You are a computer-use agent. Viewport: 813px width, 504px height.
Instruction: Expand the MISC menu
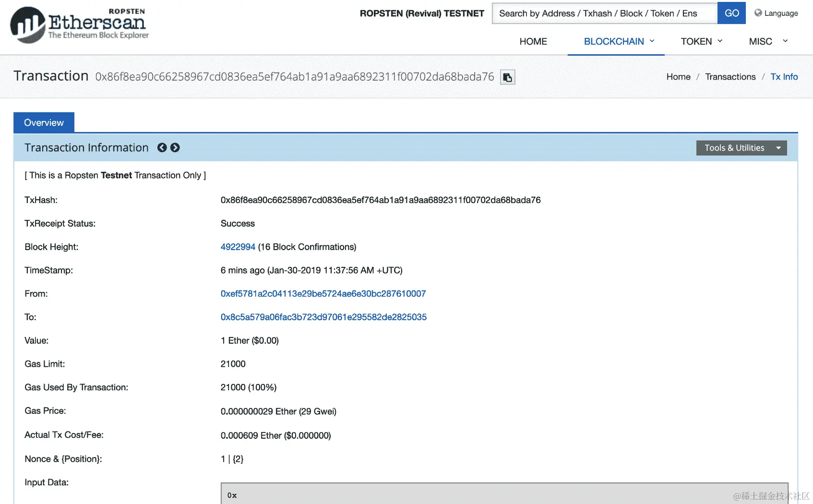coord(768,41)
